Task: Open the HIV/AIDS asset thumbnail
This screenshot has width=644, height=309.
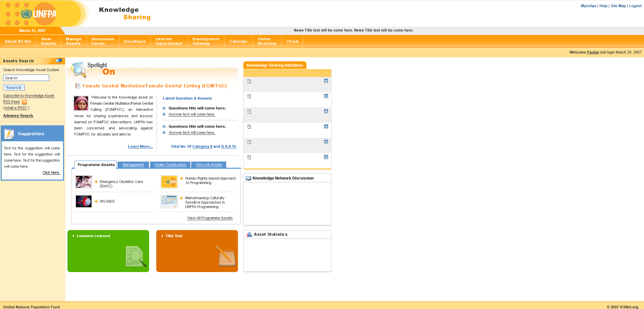Action: pos(84,202)
